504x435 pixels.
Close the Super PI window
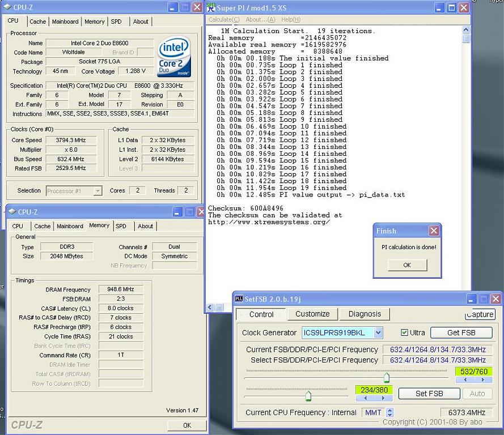(x=464, y=7)
